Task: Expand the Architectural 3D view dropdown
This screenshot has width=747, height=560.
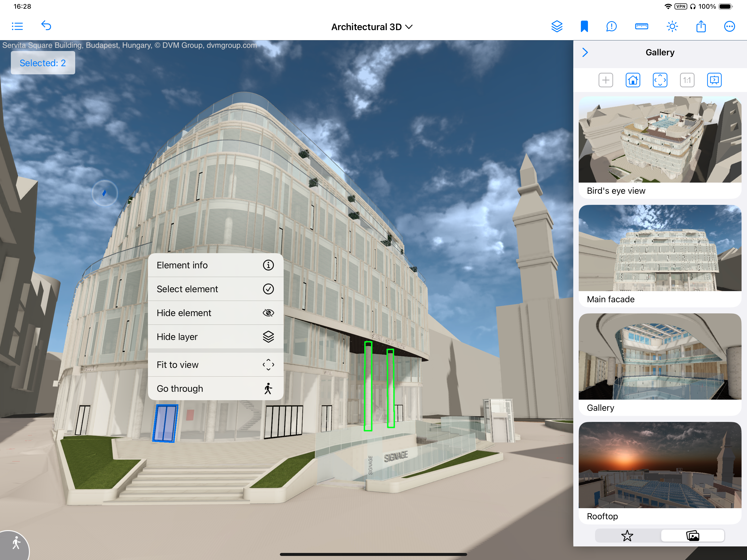Action: [x=372, y=27]
